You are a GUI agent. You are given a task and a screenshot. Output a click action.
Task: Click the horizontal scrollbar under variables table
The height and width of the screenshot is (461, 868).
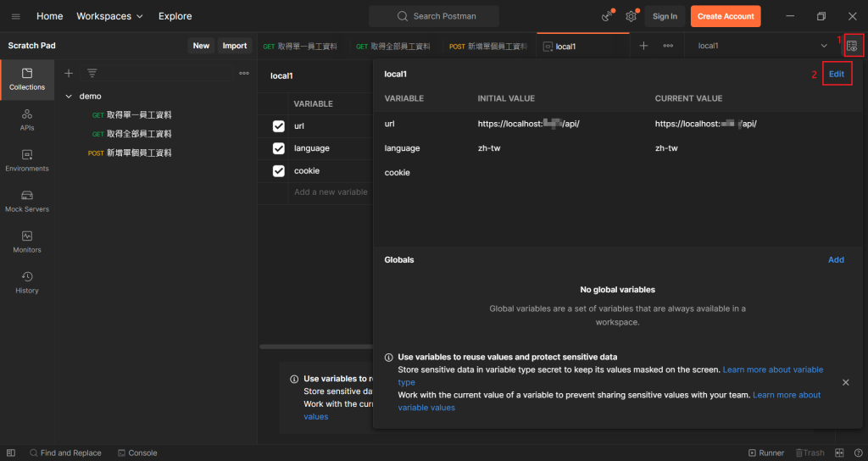click(316, 347)
